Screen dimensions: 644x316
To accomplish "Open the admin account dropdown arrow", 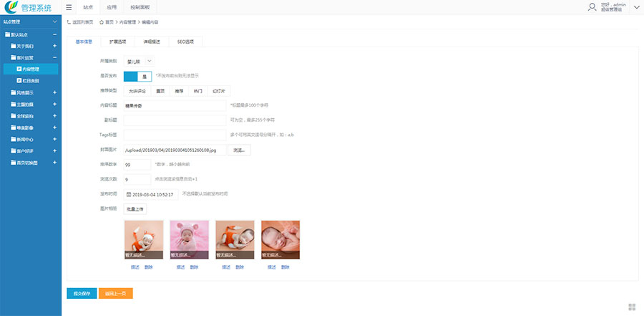I will tap(636, 7).
